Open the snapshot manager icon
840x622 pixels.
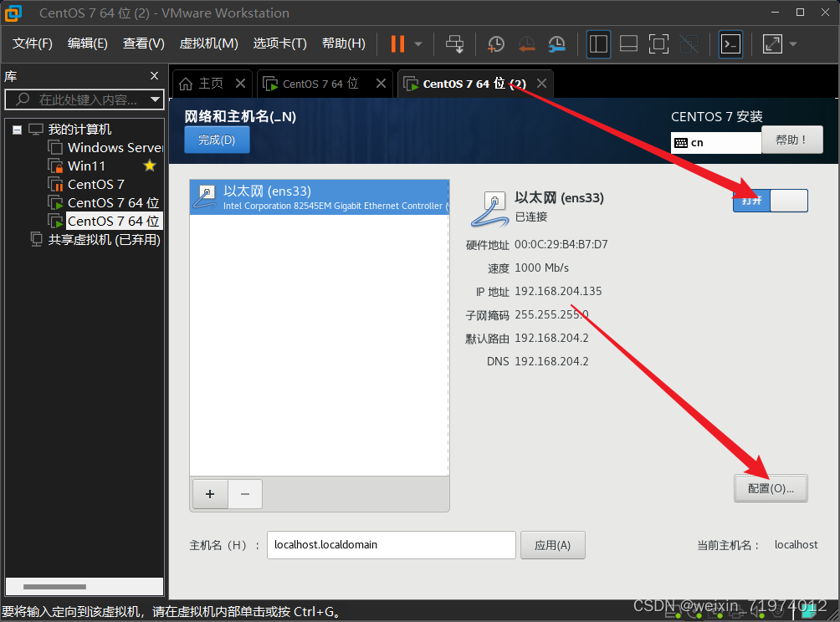tap(557, 44)
